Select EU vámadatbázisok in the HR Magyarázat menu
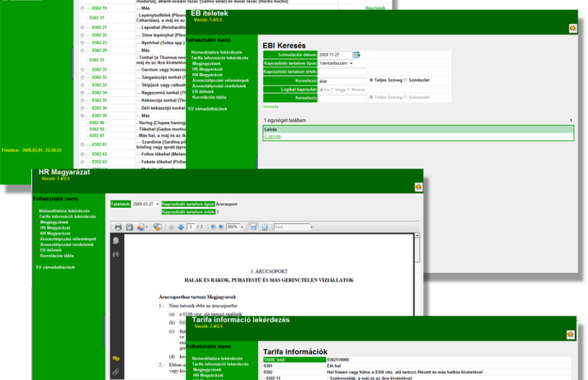Screen dimensions: 588x380 [x=55, y=267]
